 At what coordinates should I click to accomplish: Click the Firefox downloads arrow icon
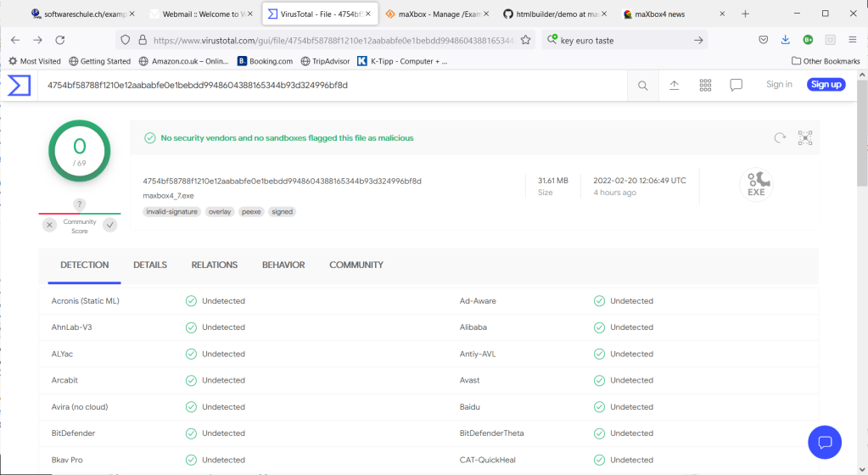click(x=786, y=40)
